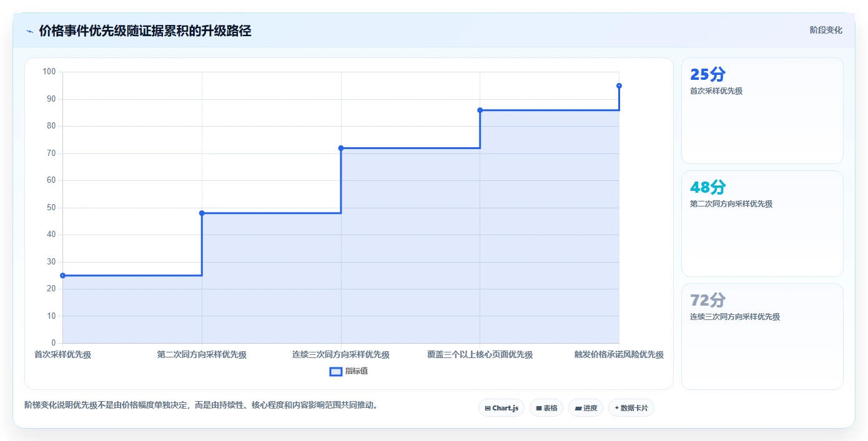Click the data point at value 86
Viewport: 868px width, 441px height.
(480, 110)
